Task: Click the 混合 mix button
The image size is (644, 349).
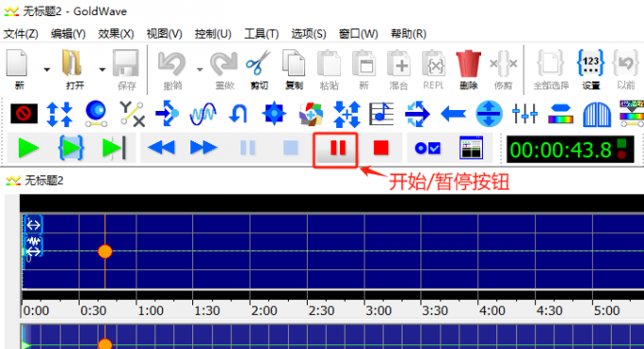Action: click(399, 69)
